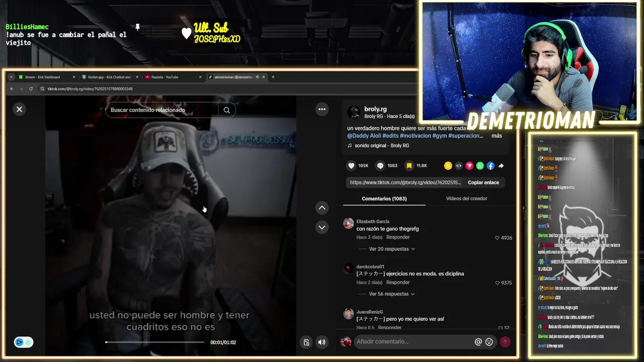Toggle the floating player switch in the video corner
This screenshot has height=362, width=644.
[x=24, y=342]
